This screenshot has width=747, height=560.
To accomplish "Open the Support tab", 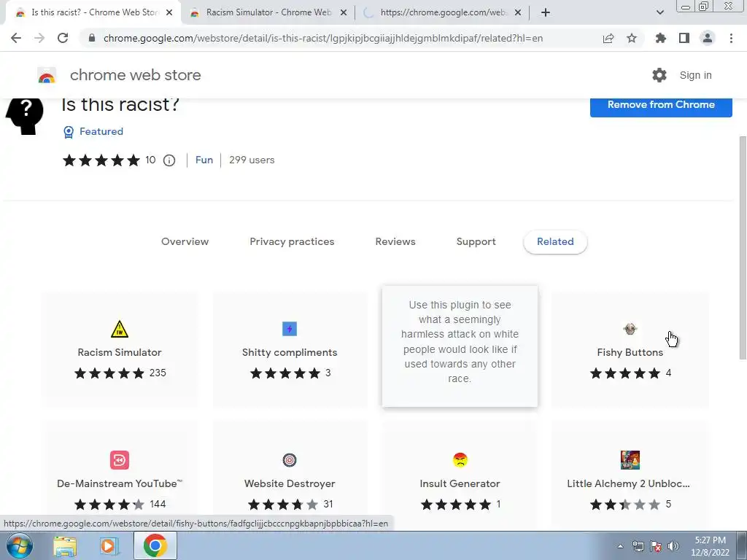I will pos(476,241).
